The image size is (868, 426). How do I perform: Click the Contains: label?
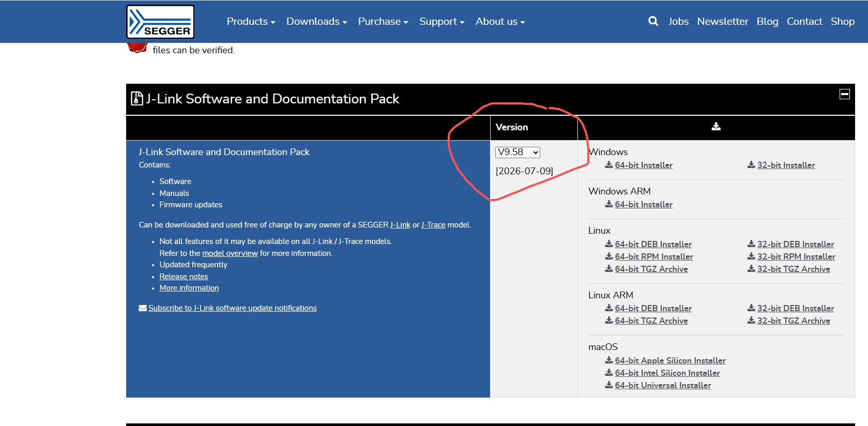(x=155, y=165)
